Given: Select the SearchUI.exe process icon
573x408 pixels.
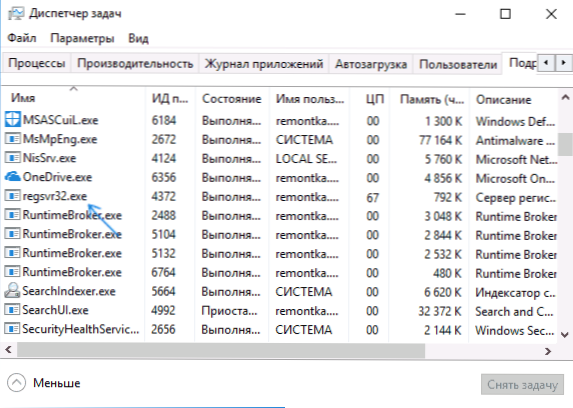Looking at the screenshot, I should 12,310.
